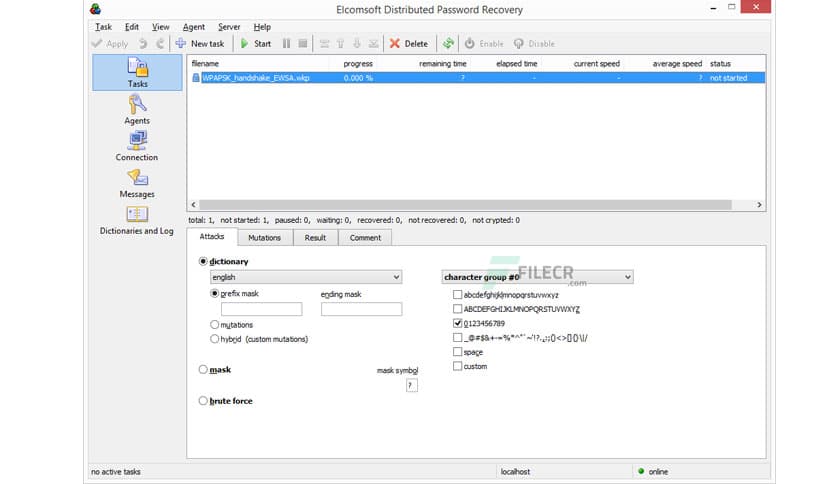Click the Enable toolbar button

[x=484, y=44]
